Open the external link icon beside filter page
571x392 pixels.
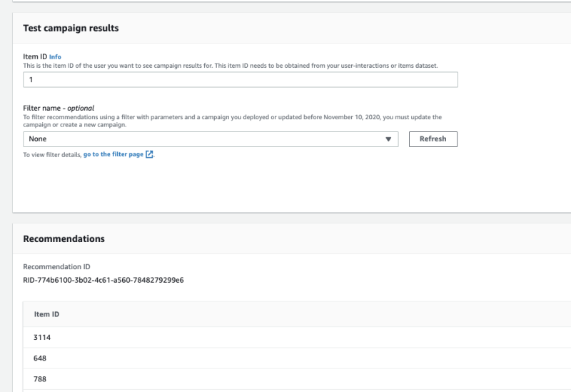coord(149,154)
